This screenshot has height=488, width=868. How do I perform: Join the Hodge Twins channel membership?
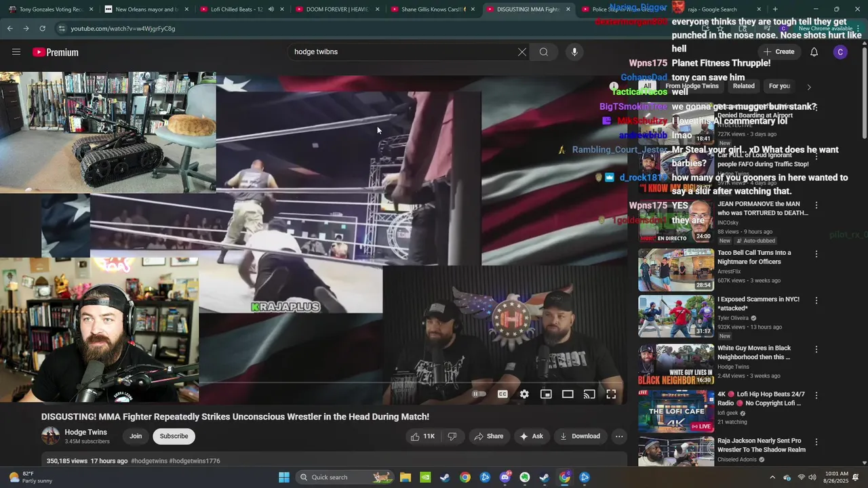click(136, 436)
